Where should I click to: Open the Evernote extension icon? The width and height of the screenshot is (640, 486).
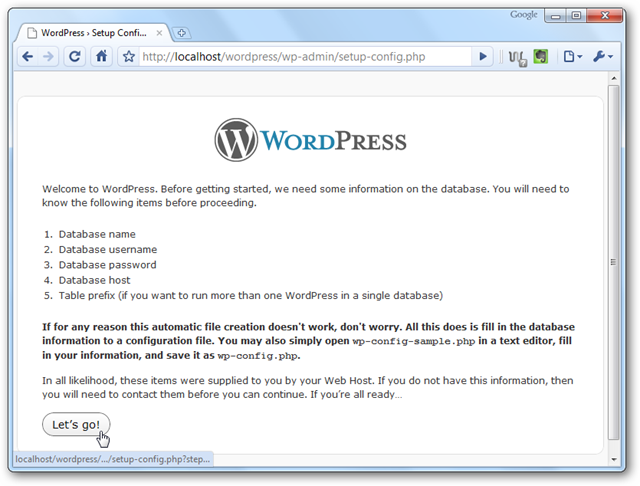point(540,56)
